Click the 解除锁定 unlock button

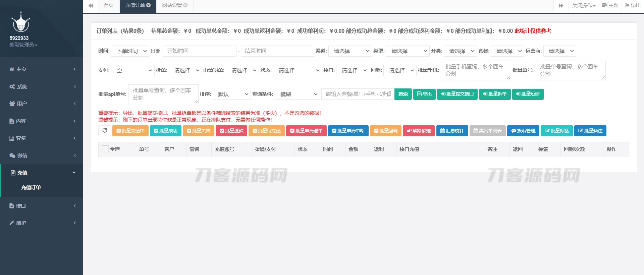[419, 131]
